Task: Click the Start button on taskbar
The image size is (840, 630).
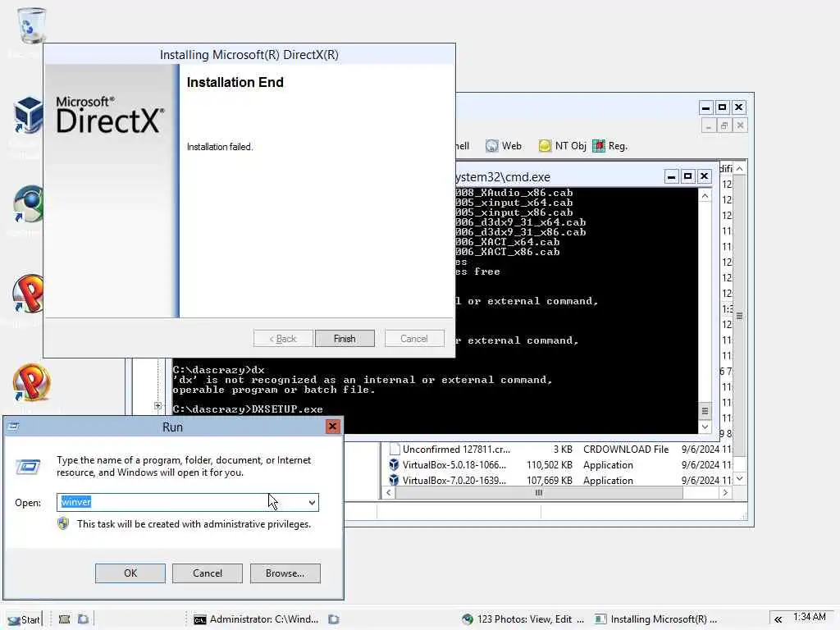Action: [x=24, y=619]
